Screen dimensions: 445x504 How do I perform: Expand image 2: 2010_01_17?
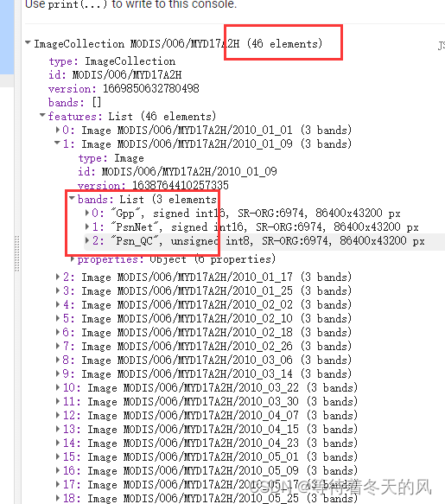pos(58,277)
